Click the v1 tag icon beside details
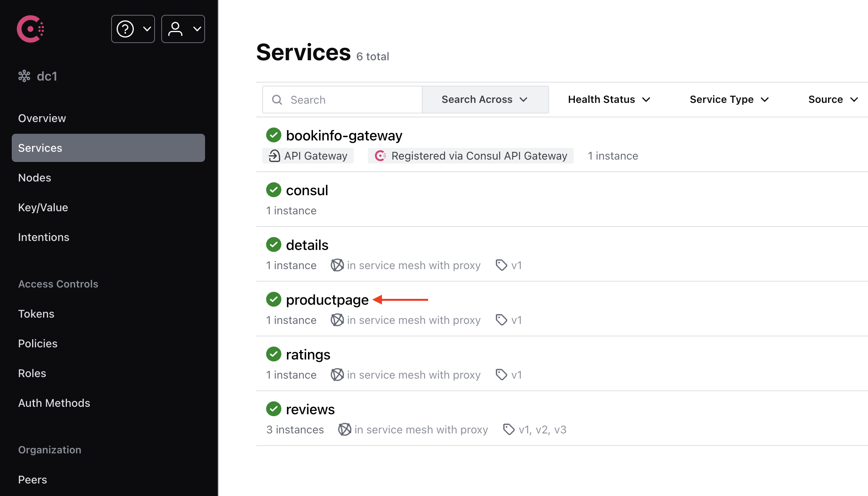 501,265
